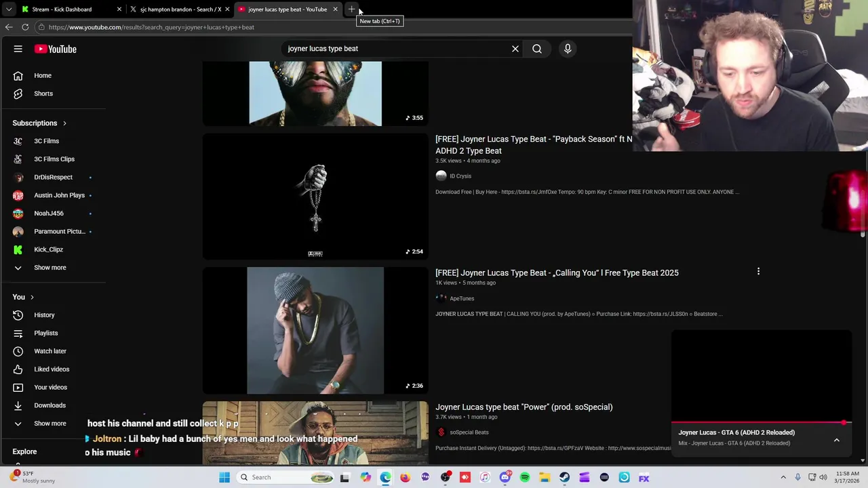Open the 'Payback Season' video title
Image resolution: width=868 pixels, height=488 pixels.
534,145
